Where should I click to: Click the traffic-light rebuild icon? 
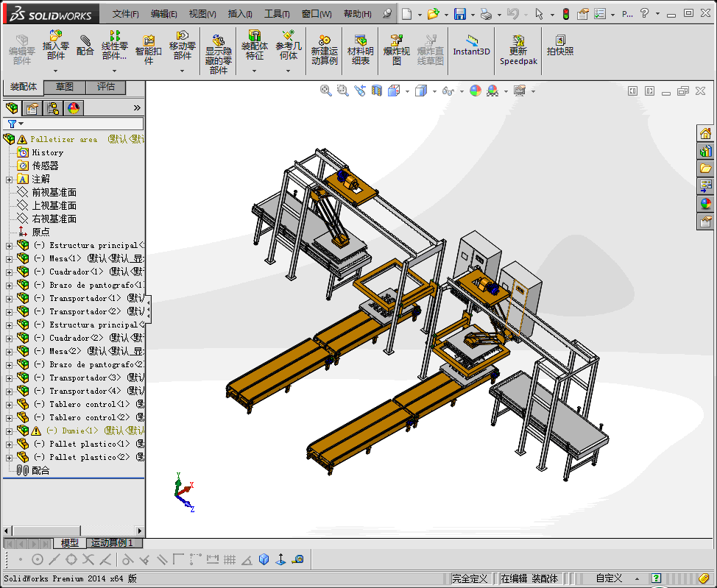pos(565,14)
